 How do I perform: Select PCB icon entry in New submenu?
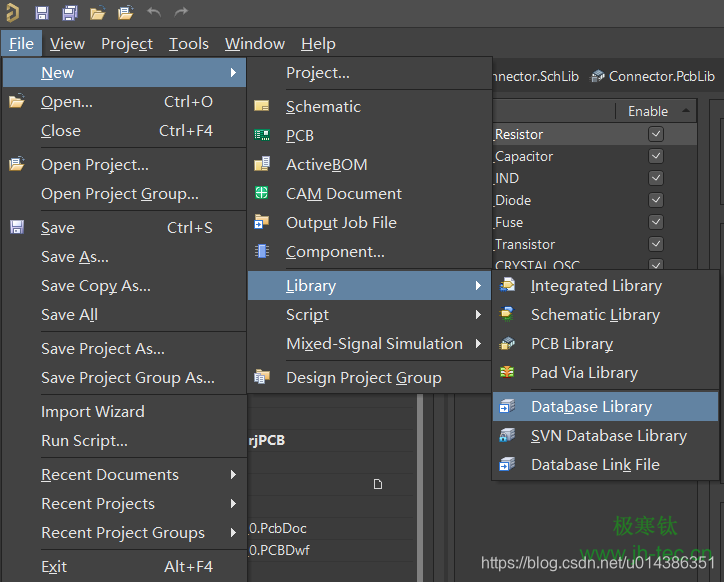tap(262, 135)
